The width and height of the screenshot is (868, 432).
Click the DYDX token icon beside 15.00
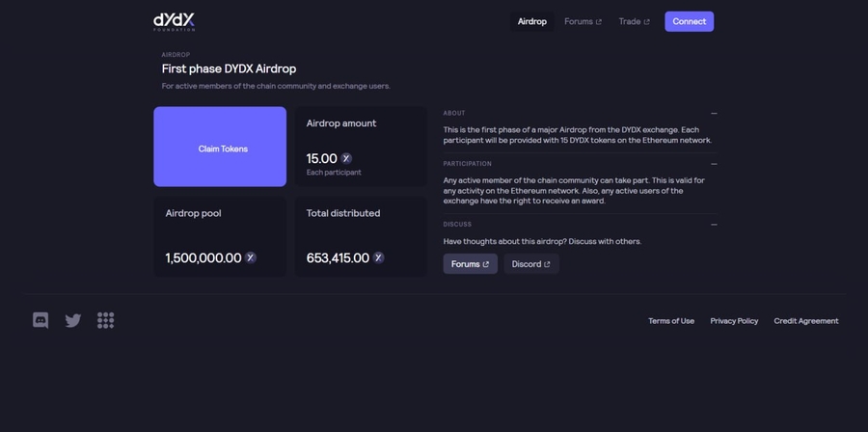pyautogui.click(x=346, y=158)
